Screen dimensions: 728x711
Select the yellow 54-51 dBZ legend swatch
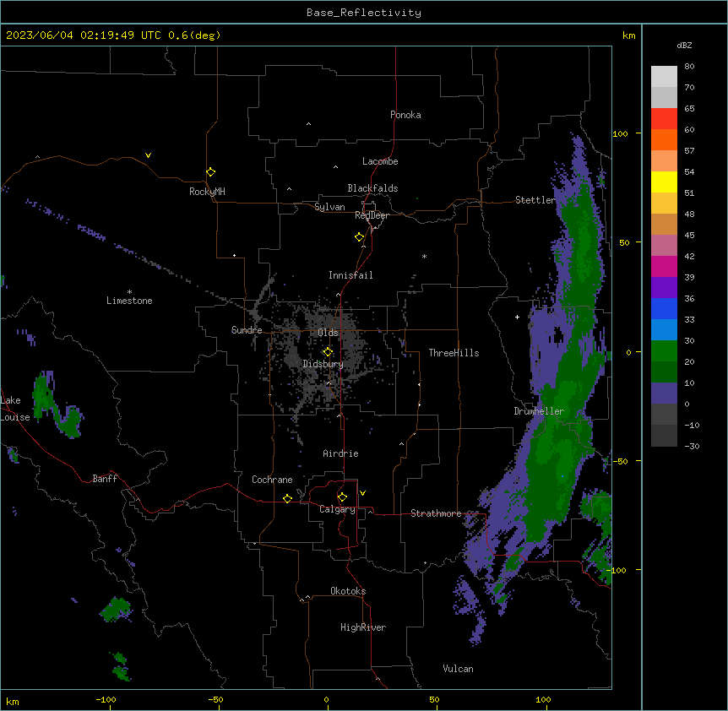[664, 182]
